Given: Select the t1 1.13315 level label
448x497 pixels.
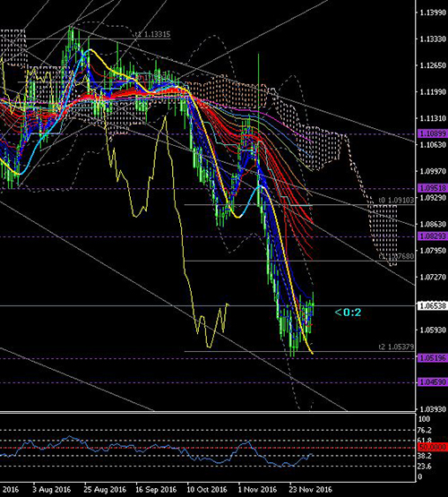Looking at the screenshot, I should click(x=153, y=34).
